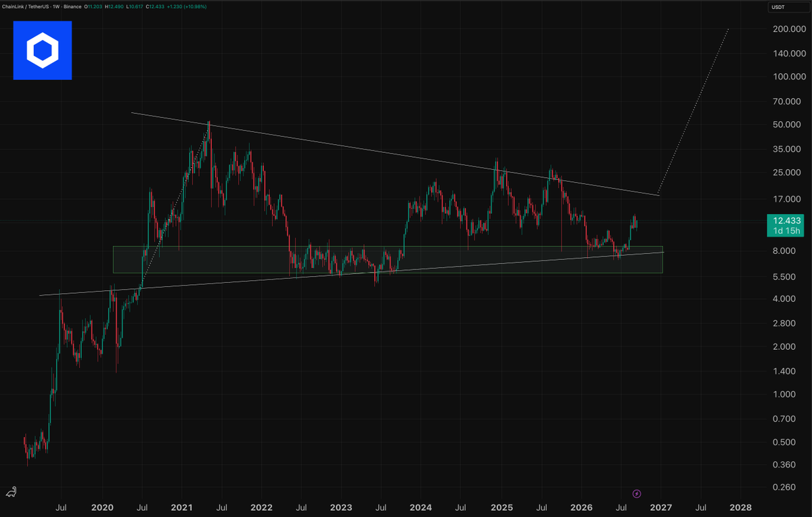The width and height of the screenshot is (812, 517).
Task: Click the 1.000 price axis label
Action: (x=785, y=395)
